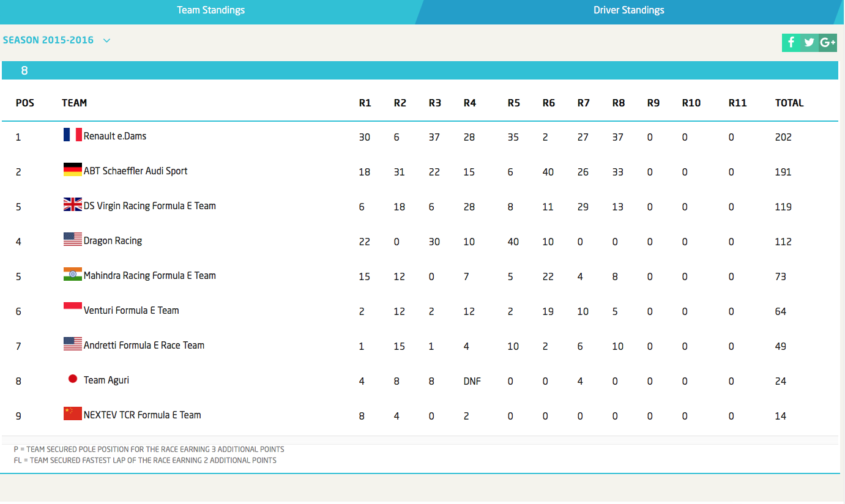Click the R11 column header

tap(738, 103)
